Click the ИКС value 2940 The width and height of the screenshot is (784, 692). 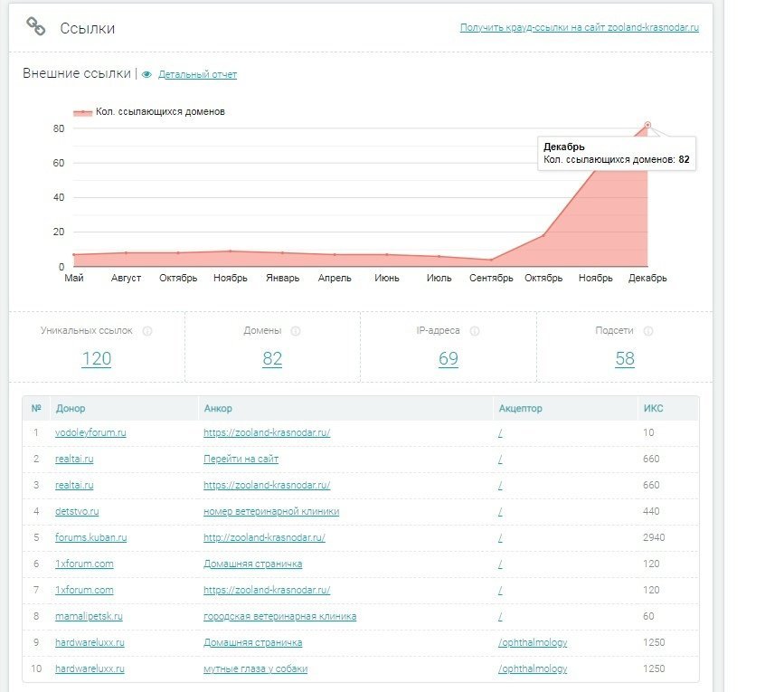(x=654, y=537)
